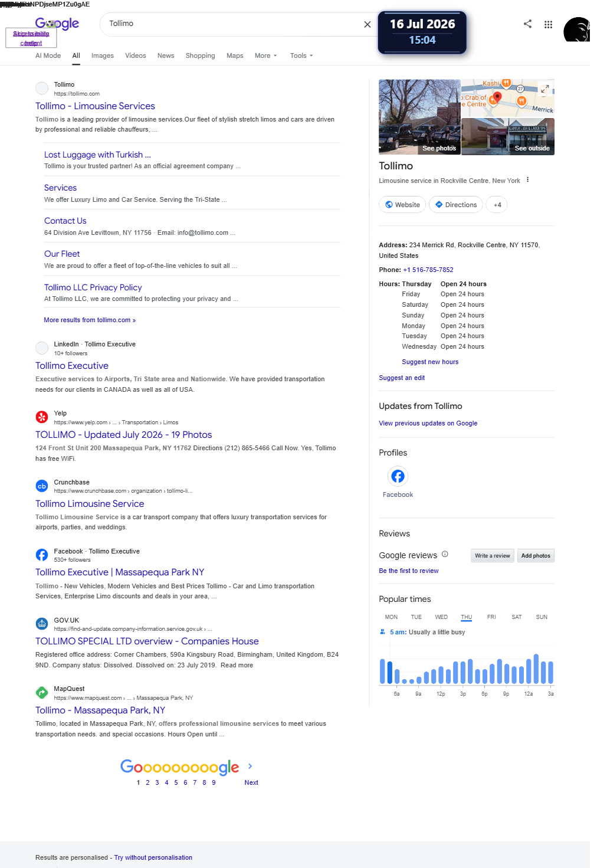Image resolution: width=597 pixels, height=868 pixels.
Task: Open the Facebook profile icon
Action: click(x=398, y=476)
